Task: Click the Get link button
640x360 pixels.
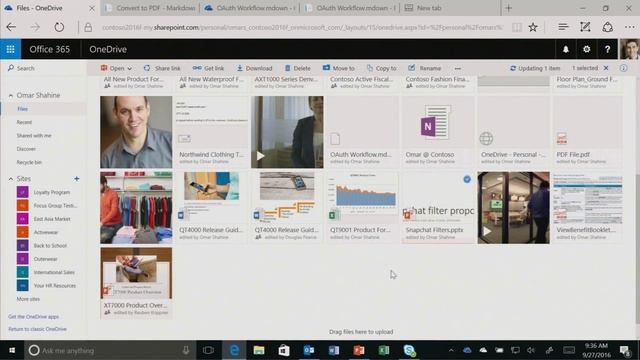Action: point(209,69)
